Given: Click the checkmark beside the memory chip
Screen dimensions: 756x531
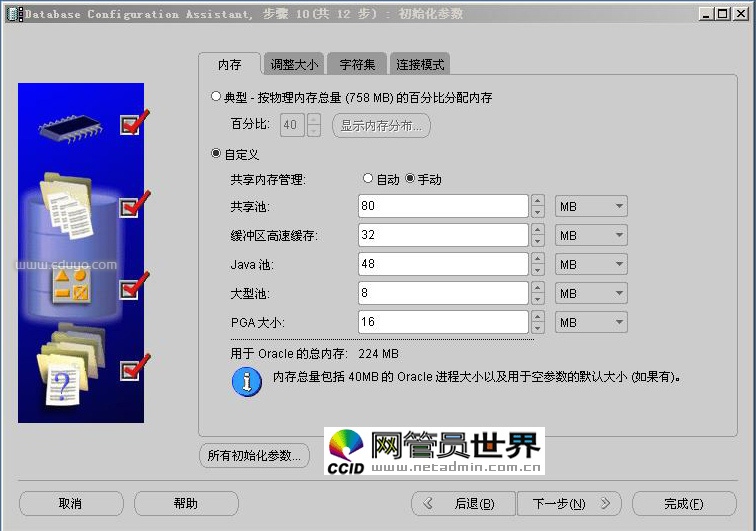Looking at the screenshot, I should click(x=135, y=123).
